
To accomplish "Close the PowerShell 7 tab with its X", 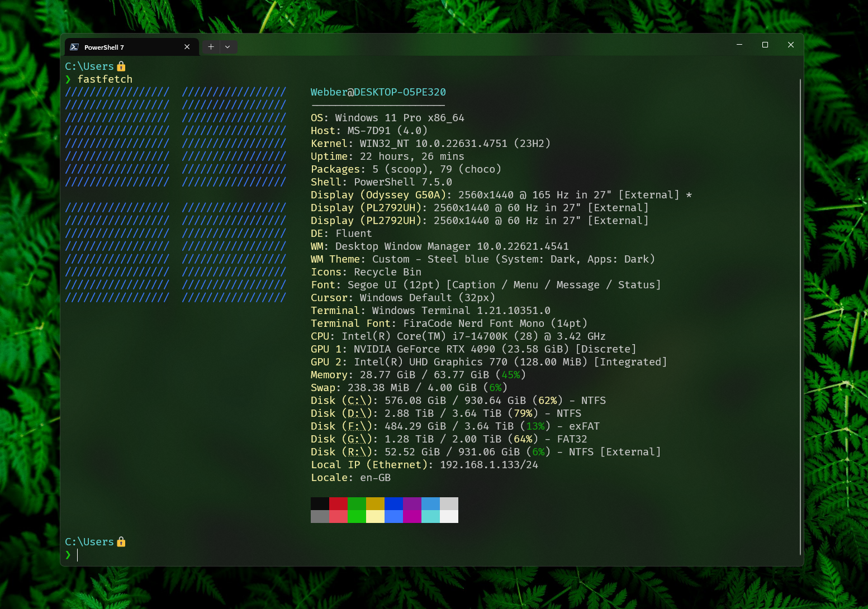I will coord(187,47).
